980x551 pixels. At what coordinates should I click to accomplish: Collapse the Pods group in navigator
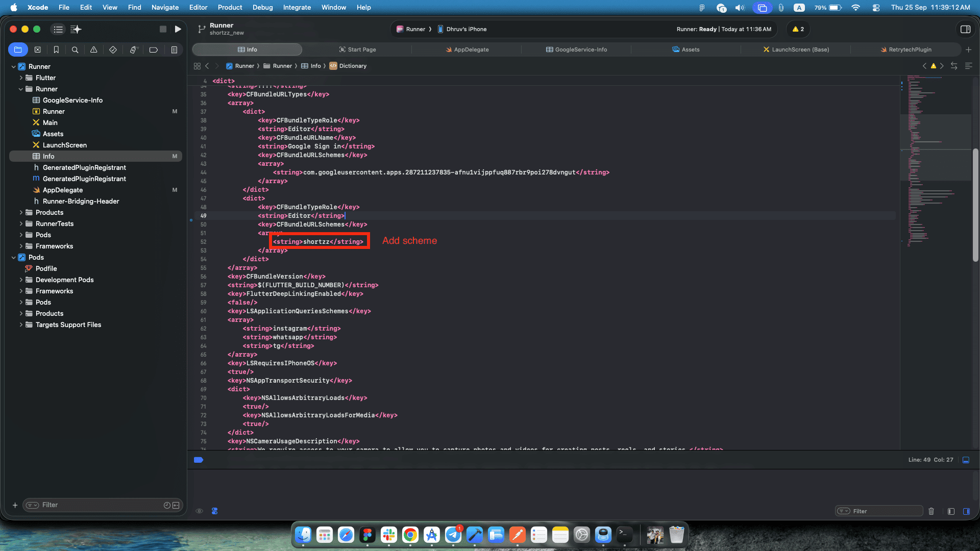(x=14, y=257)
